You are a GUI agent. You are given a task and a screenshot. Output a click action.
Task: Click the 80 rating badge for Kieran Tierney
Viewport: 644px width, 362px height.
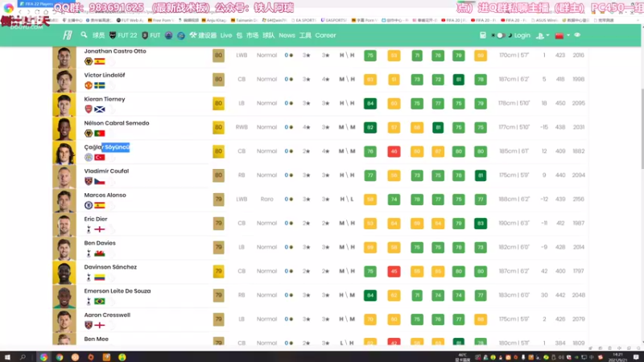(x=218, y=104)
